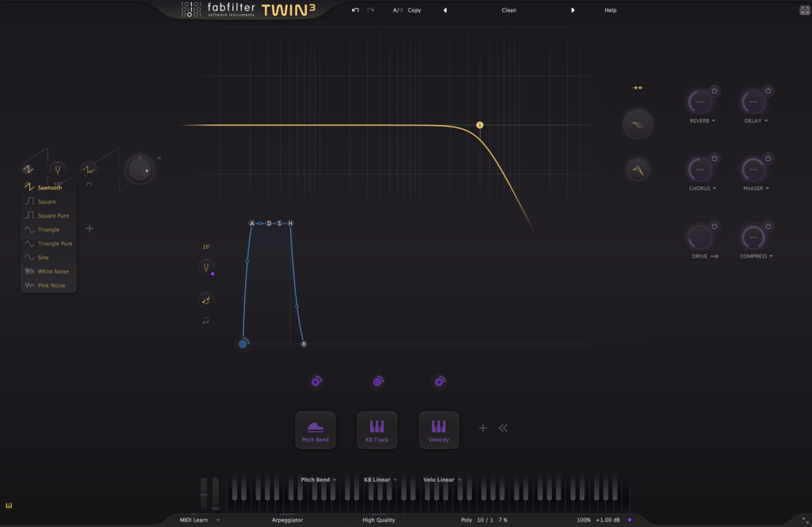Collapse modulation sources with the double-chevron icon
Screen dimensions: 812x527
coord(503,428)
